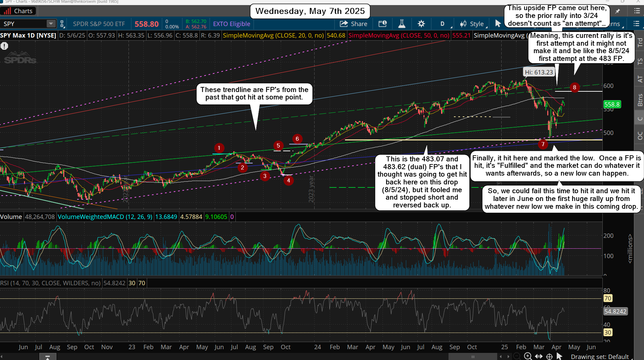Click the crosshair target icon
The height and width of the screenshot is (360, 644).
tap(549, 356)
